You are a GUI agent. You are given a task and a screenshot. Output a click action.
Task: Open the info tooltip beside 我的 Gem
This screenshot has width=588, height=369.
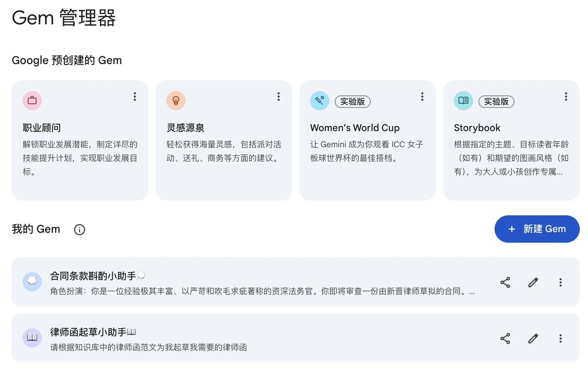pos(79,229)
